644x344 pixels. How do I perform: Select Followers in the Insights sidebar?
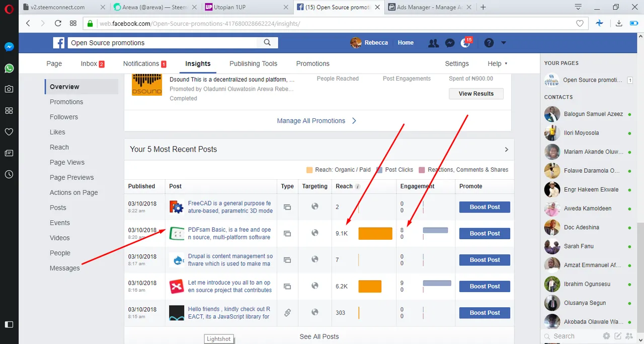coord(64,117)
